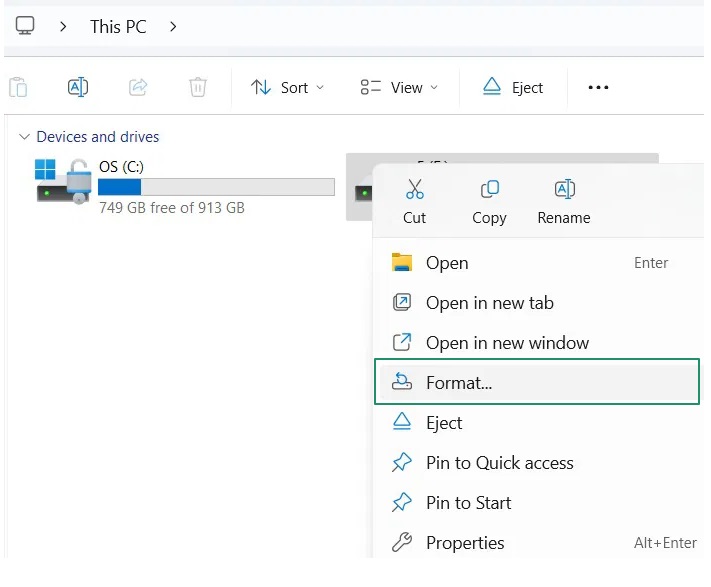Click the Copy icon in context menu
The image size is (711, 587).
pyautogui.click(x=489, y=190)
